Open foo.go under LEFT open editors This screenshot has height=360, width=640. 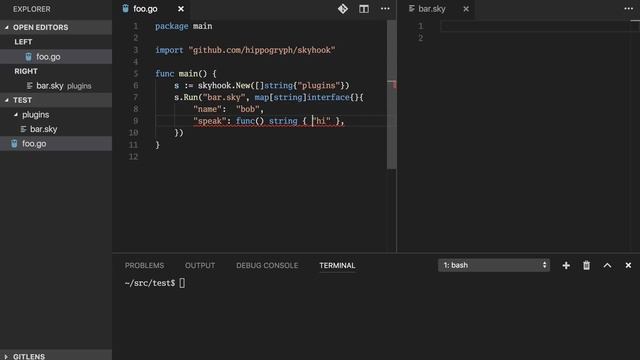click(x=56, y=57)
